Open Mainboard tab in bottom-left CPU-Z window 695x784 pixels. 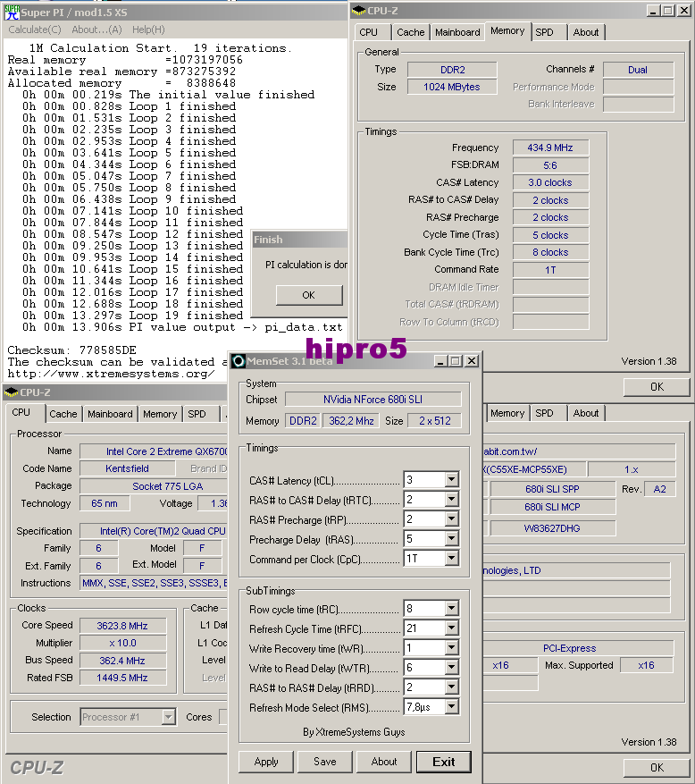click(110, 414)
